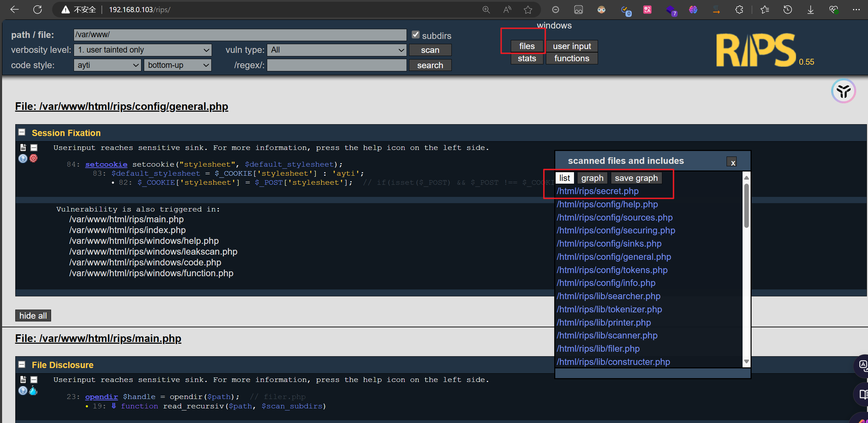Click red target exploit icon for setcookie

point(33,158)
